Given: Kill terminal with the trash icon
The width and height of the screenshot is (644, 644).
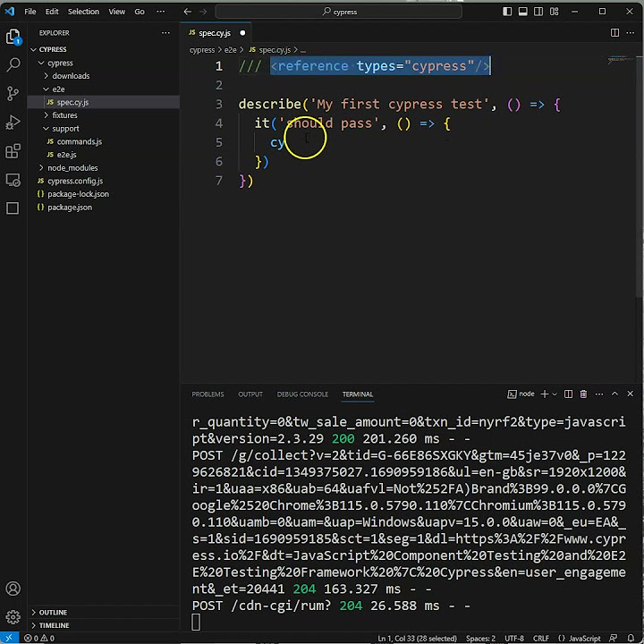Looking at the screenshot, I should [x=583, y=394].
